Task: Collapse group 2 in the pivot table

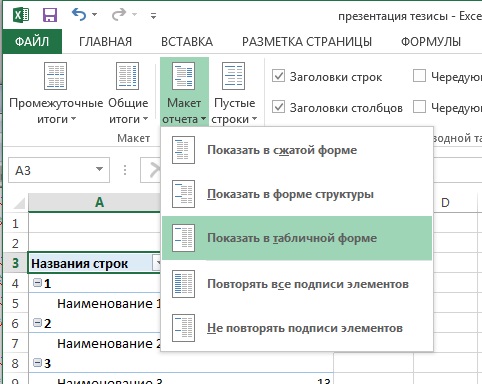Action: coord(37,323)
